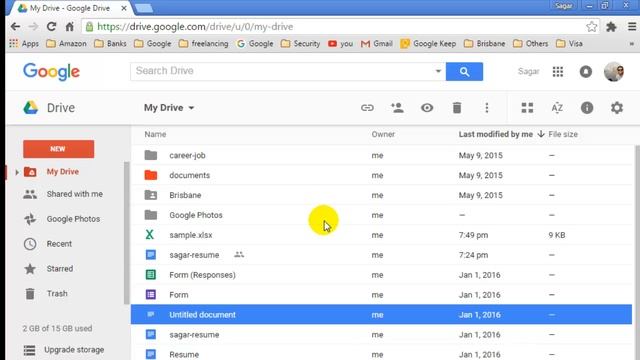Open Google Photos in the sidebar

tap(73, 219)
